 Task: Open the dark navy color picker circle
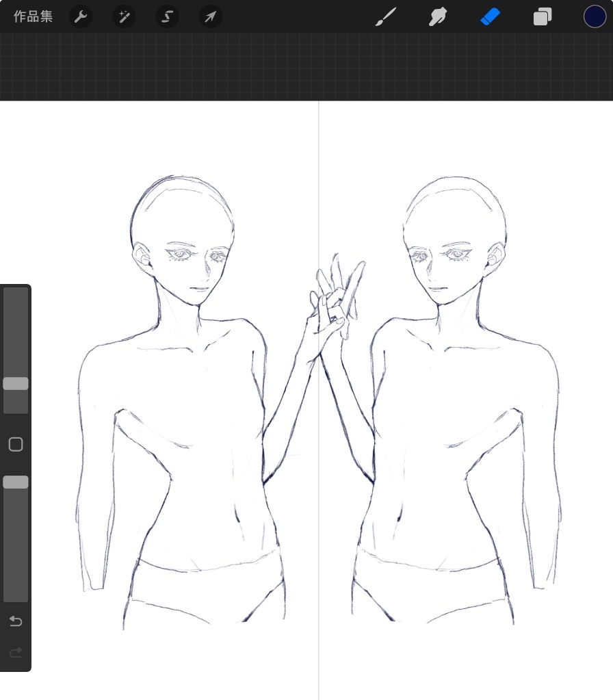coord(595,17)
